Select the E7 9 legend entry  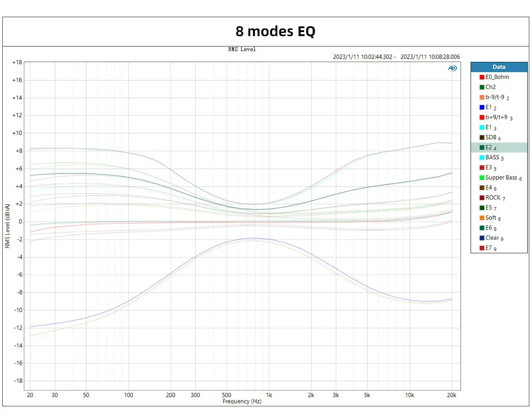tap(488, 248)
